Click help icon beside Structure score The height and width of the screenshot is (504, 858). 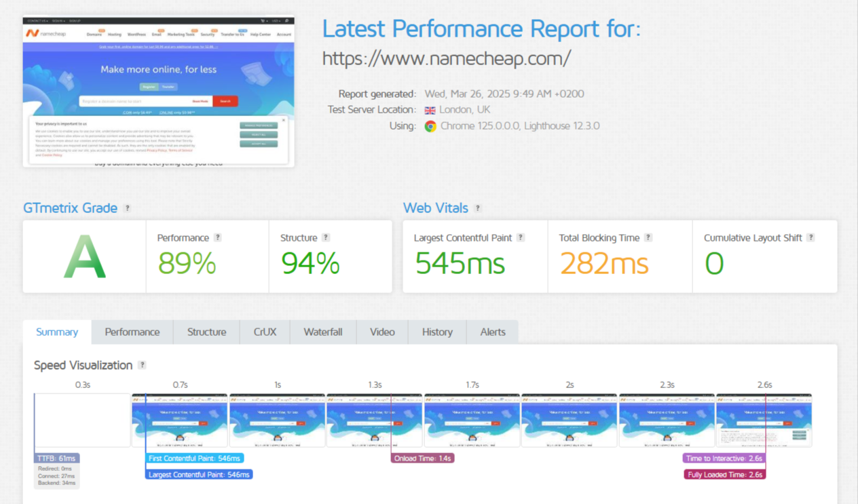(326, 237)
